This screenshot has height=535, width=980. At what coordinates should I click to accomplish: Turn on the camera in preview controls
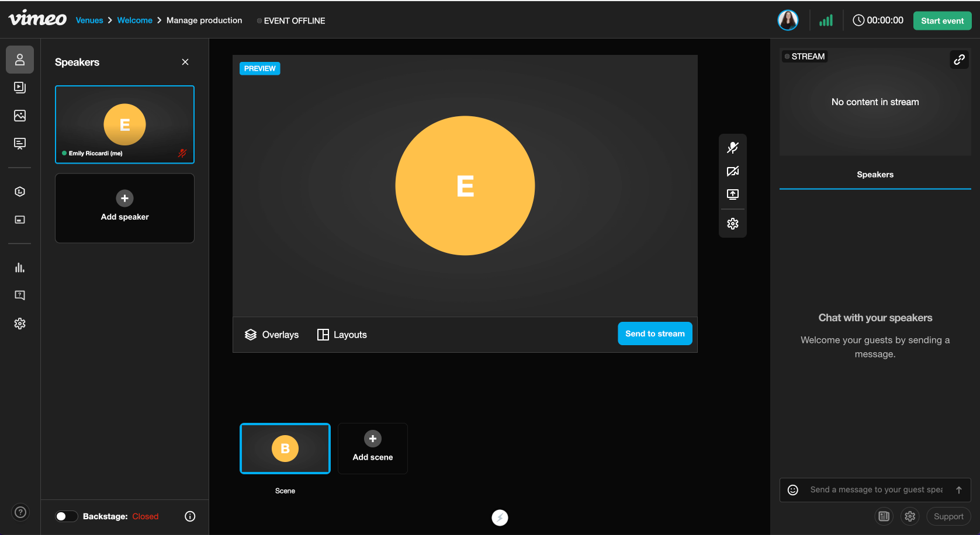click(x=732, y=171)
